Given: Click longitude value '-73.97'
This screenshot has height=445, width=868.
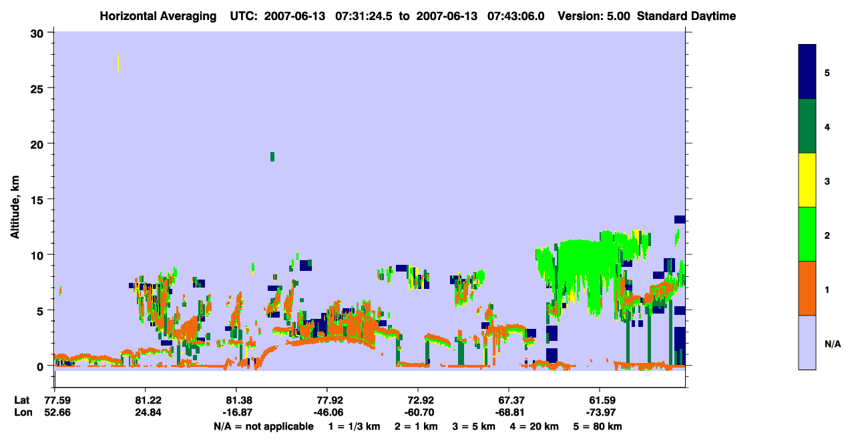Looking at the screenshot, I should [600, 412].
